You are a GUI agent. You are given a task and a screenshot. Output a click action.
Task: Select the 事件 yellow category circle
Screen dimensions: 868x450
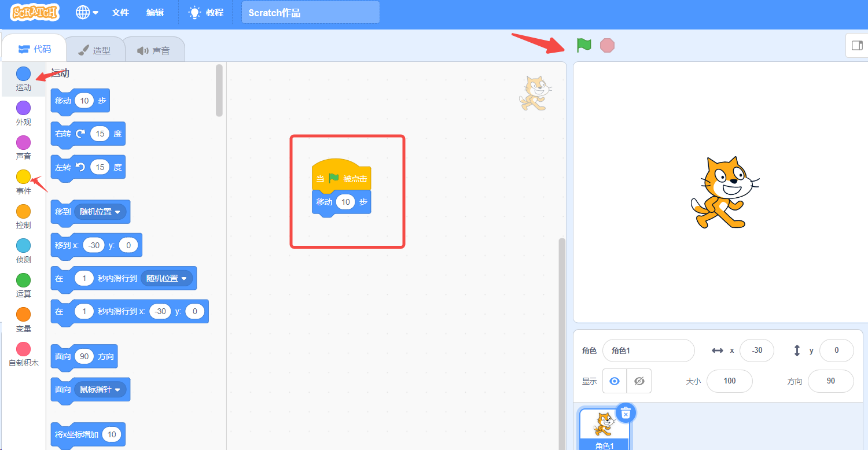24,177
